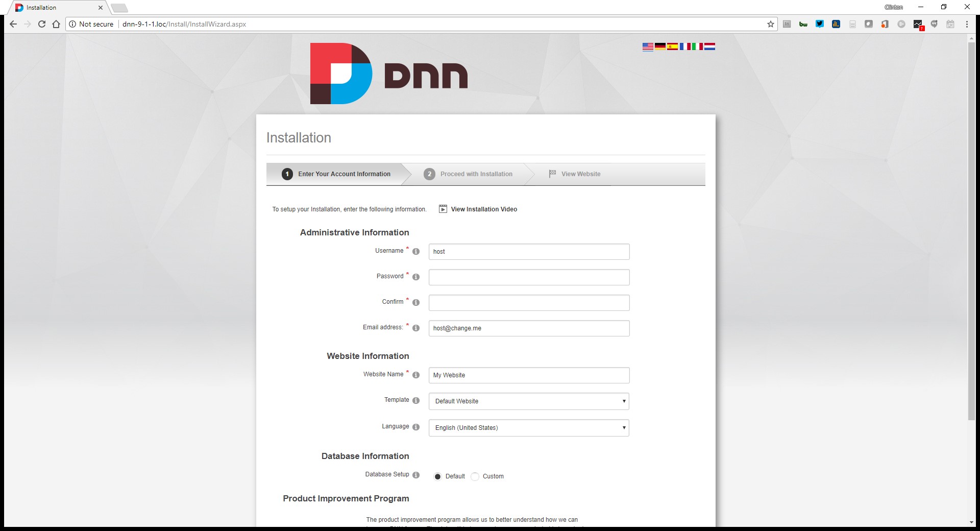The image size is (980, 531).
Task: Select Default database setup
Action: coord(437,476)
